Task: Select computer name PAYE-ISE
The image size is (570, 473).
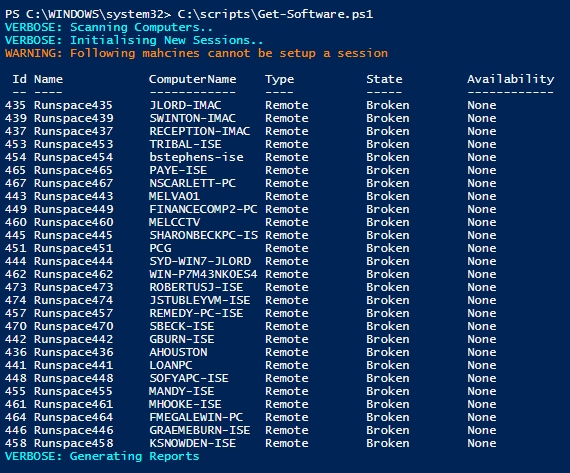Action: point(178,170)
